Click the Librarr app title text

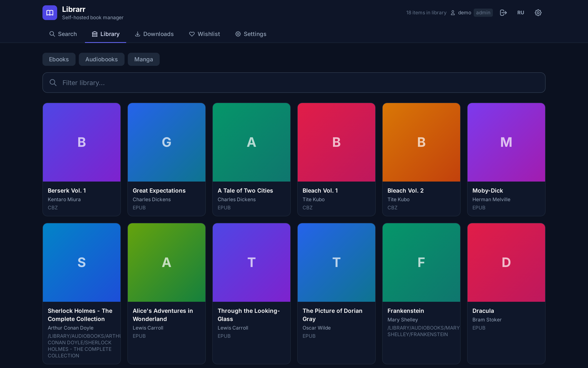(74, 9)
